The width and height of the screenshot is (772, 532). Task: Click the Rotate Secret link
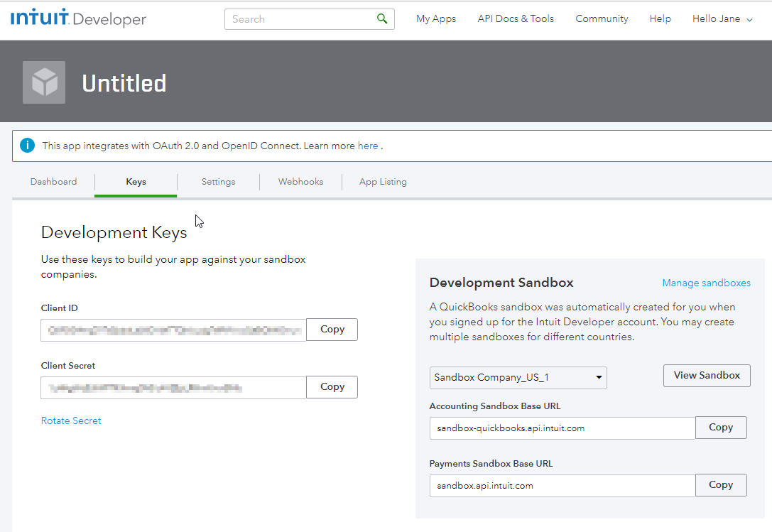[x=71, y=420]
